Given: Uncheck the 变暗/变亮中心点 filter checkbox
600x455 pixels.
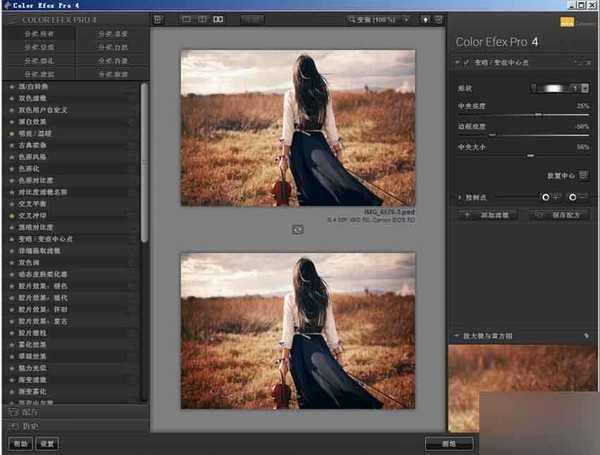Looking at the screenshot, I should click(x=466, y=63).
